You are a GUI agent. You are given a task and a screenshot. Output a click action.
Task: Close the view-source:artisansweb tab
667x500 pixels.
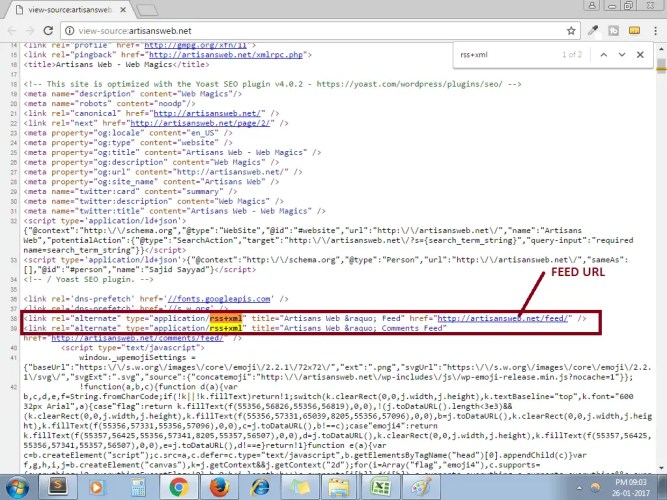coord(123,9)
